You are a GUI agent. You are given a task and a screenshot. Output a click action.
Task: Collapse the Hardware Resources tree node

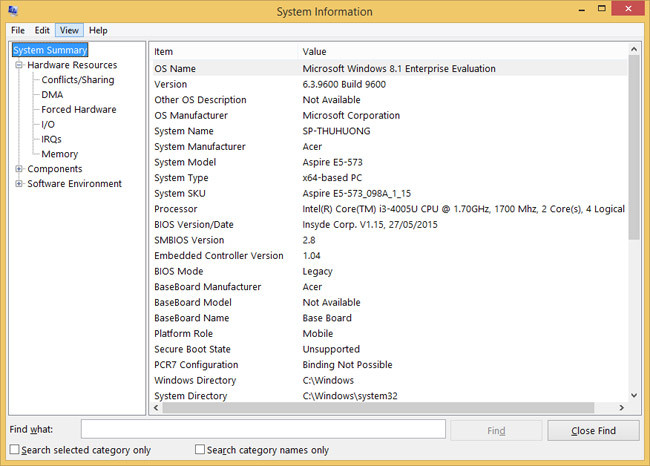point(19,65)
